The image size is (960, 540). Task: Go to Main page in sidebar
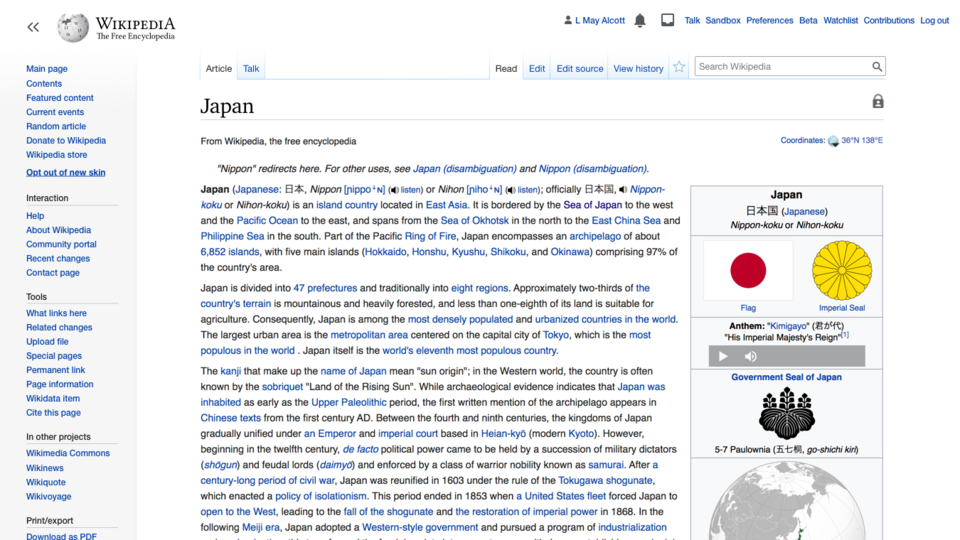pos(47,69)
